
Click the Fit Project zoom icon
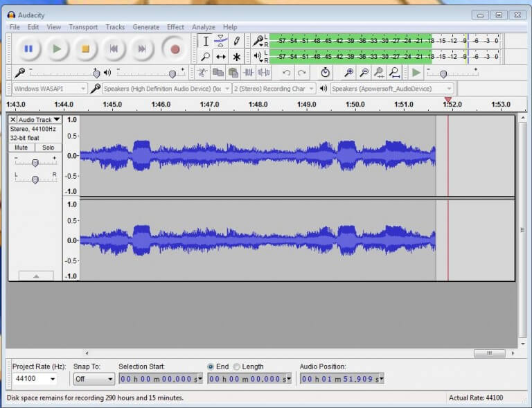tap(394, 73)
